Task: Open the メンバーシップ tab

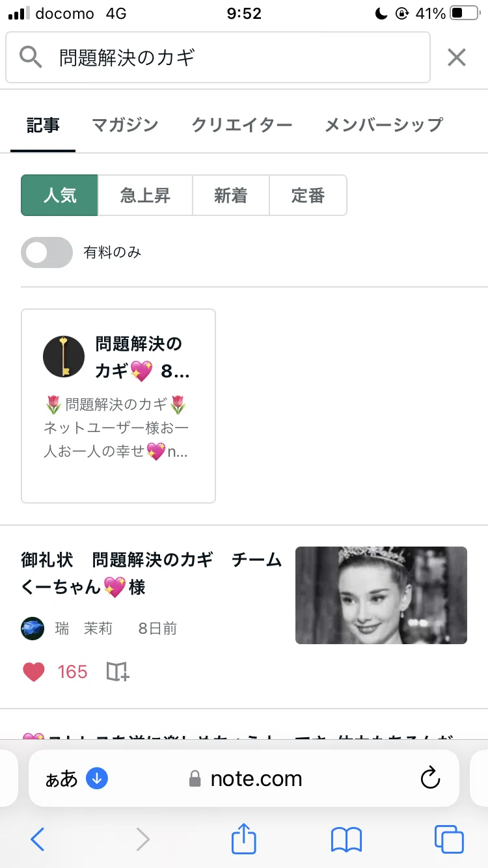Action: coord(384,124)
